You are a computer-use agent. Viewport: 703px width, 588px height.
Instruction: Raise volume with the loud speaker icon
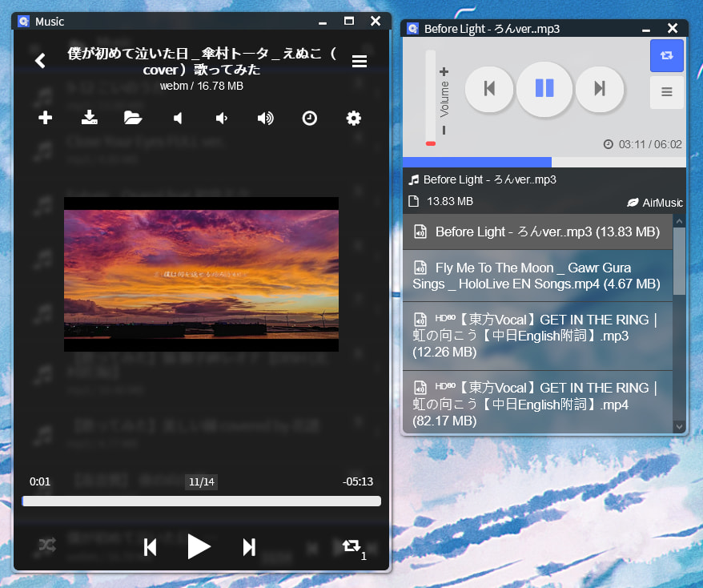265,119
